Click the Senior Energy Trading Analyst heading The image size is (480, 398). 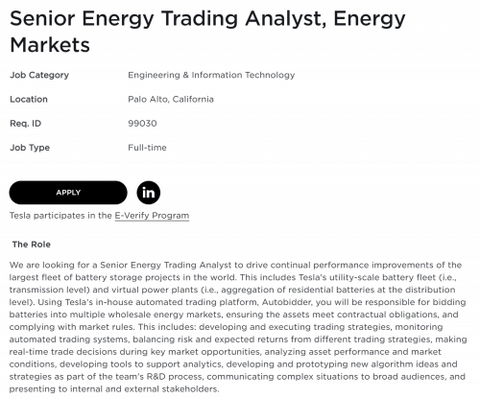click(x=207, y=31)
